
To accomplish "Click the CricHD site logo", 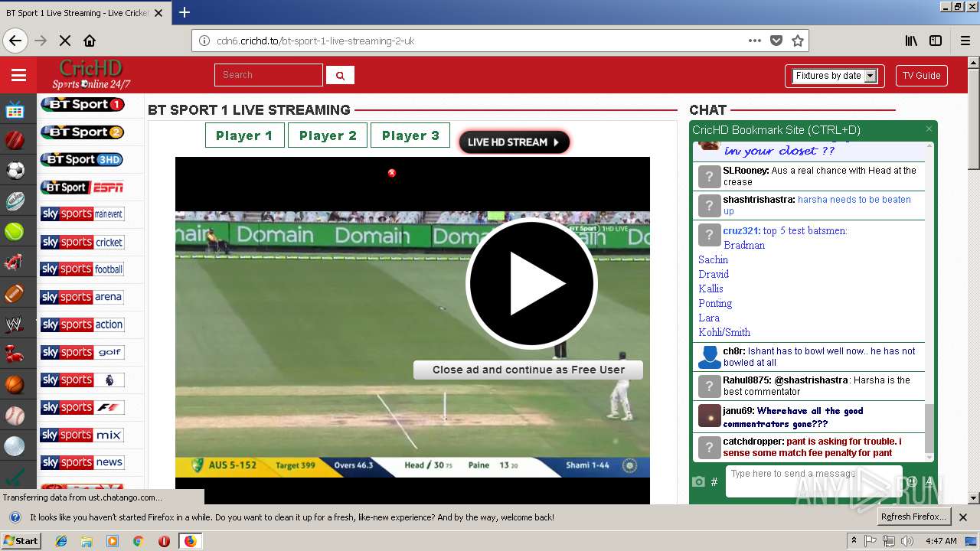I will [x=91, y=75].
